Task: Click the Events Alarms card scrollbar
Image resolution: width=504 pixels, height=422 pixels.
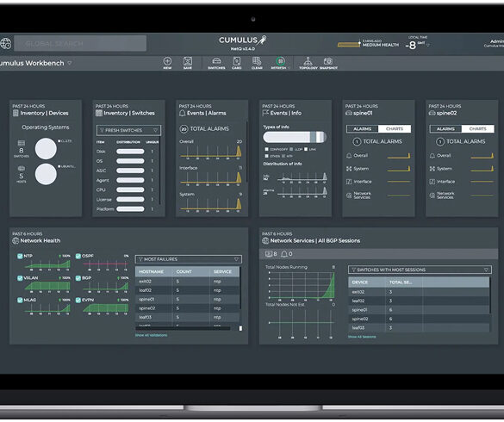Action: click(x=247, y=152)
